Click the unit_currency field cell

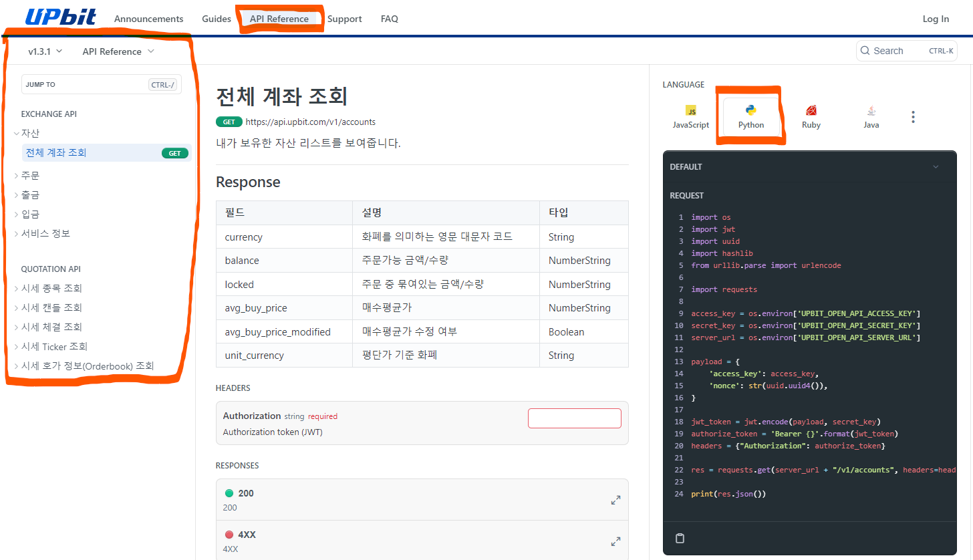[x=285, y=356]
